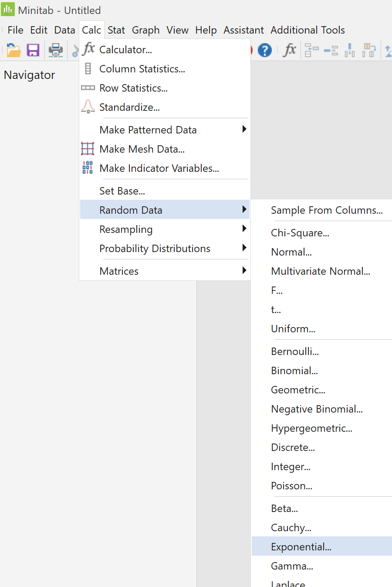The width and height of the screenshot is (392, 587).
Task: Click the Minitab app logo icon
Action: 8,9
